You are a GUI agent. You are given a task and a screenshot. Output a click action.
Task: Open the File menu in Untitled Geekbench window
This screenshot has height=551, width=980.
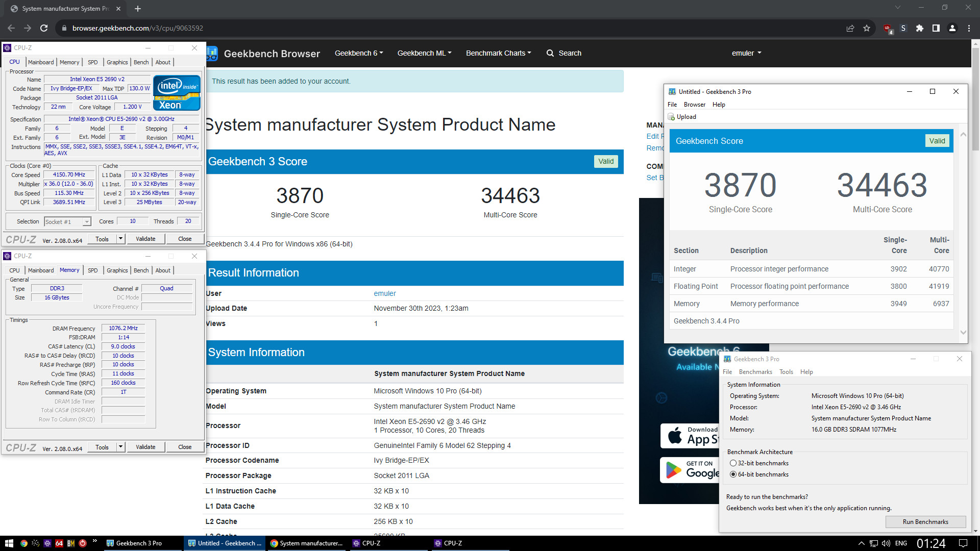(672, 105)
